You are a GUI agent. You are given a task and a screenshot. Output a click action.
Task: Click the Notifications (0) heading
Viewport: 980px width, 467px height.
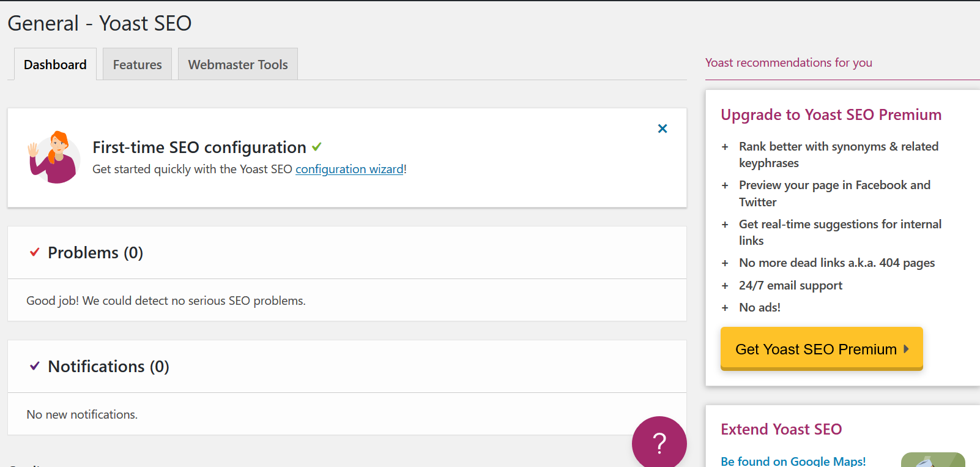108,367
